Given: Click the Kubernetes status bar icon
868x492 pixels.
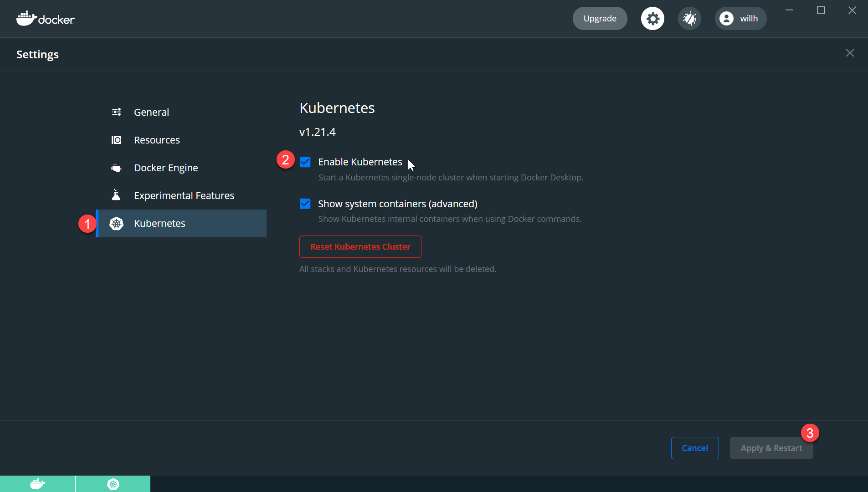Looking at the screenshot, I should coord(113,484).
